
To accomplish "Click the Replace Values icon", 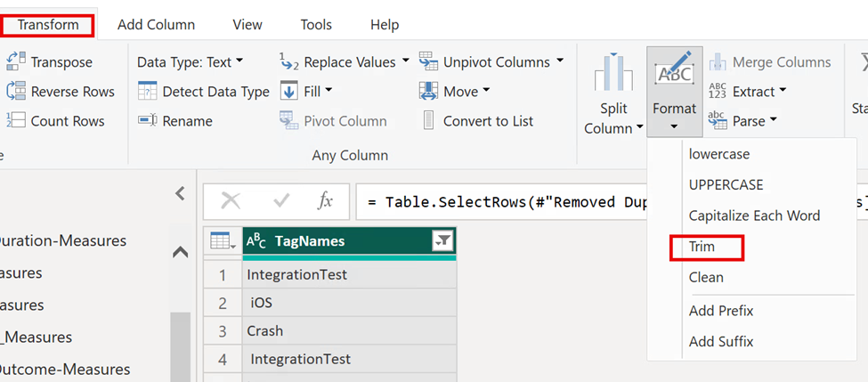I will 289,62.
